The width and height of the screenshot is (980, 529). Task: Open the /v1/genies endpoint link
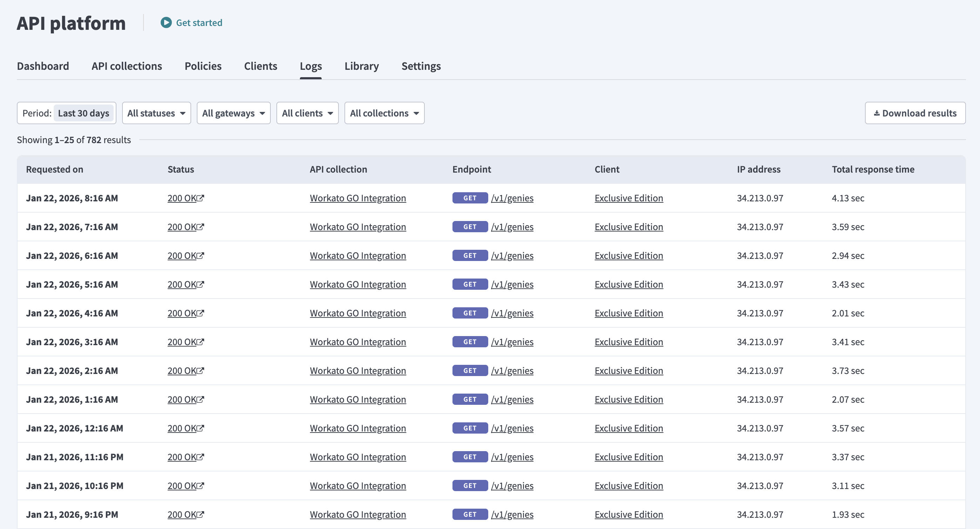coord(512,197)
